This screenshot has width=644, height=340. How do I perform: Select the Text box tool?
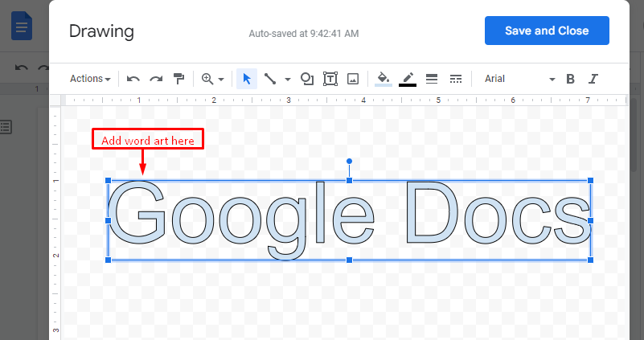pos(330,79)
